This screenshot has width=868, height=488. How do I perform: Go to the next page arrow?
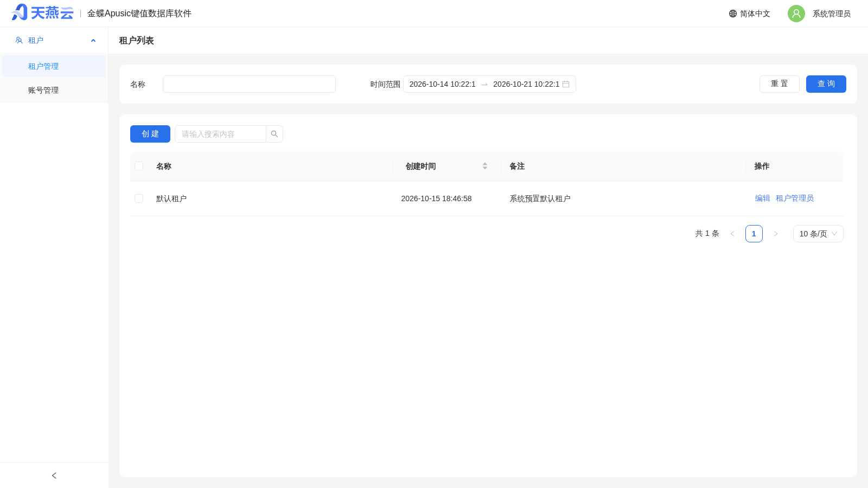tap(776, 234)
